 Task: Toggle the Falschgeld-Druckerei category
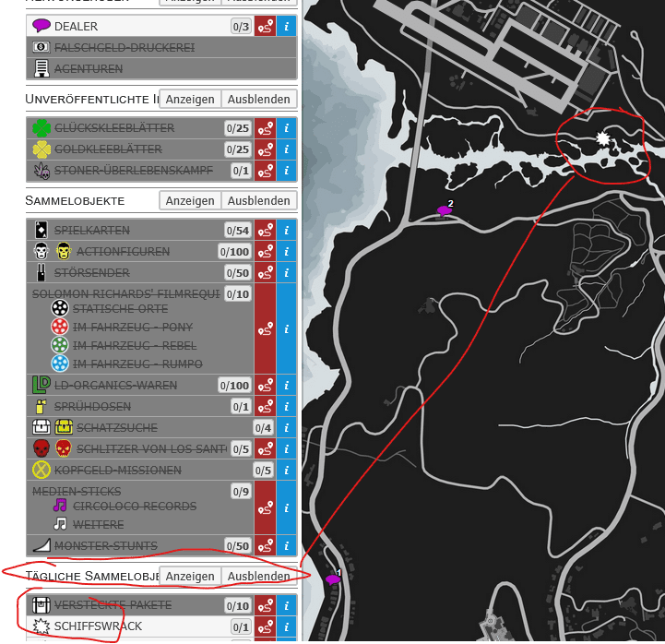click(161, 47)
